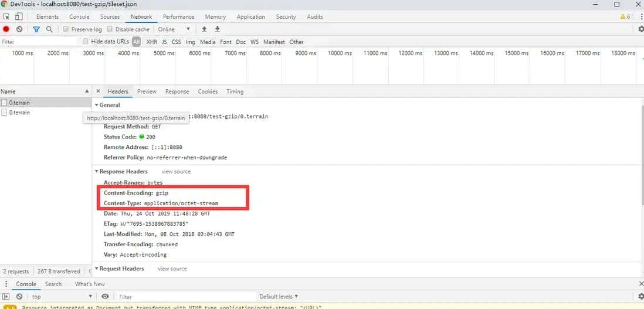The height and width of the screenshot is (309, 644).
Task: Check the Disable cache option
Action: tap(110, 29)
